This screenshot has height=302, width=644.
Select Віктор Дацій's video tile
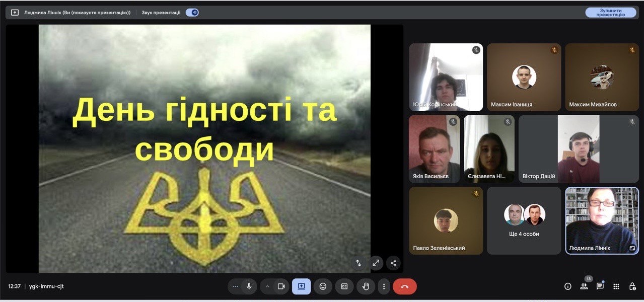(578, 149)
